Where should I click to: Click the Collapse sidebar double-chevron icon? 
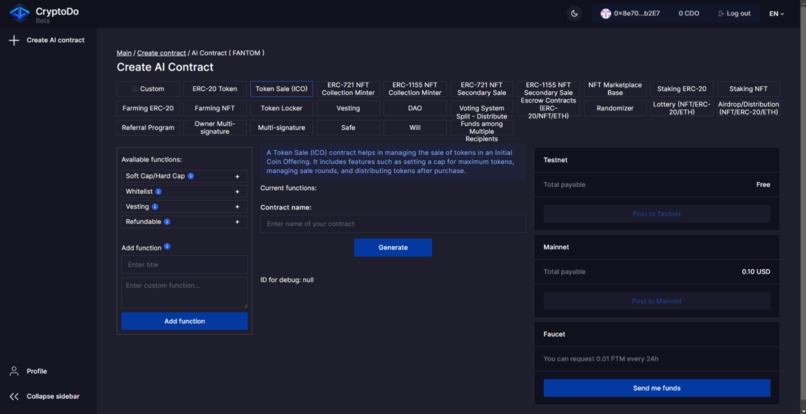pos(14,397)
